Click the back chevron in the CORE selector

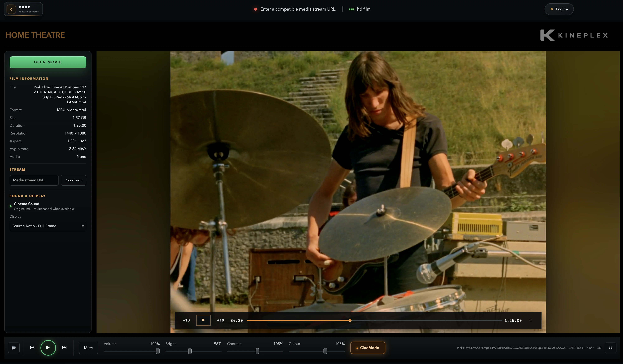click(11, 9)
